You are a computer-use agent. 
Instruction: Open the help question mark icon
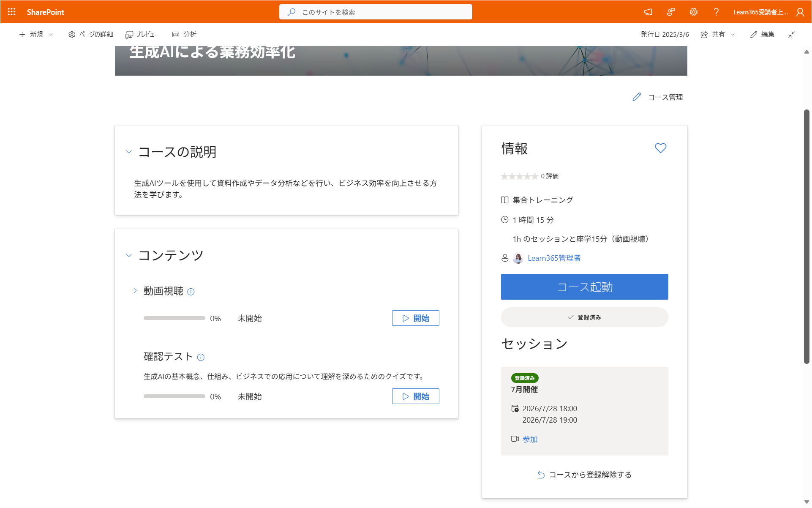[x=716, y=12]
